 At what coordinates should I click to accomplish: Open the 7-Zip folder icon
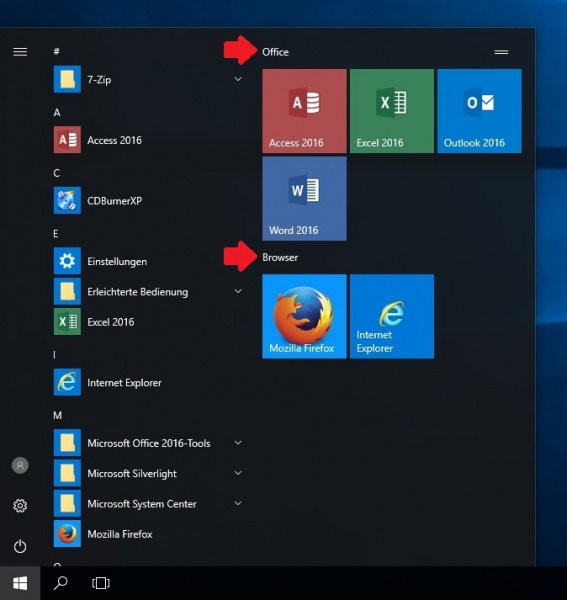67,79
